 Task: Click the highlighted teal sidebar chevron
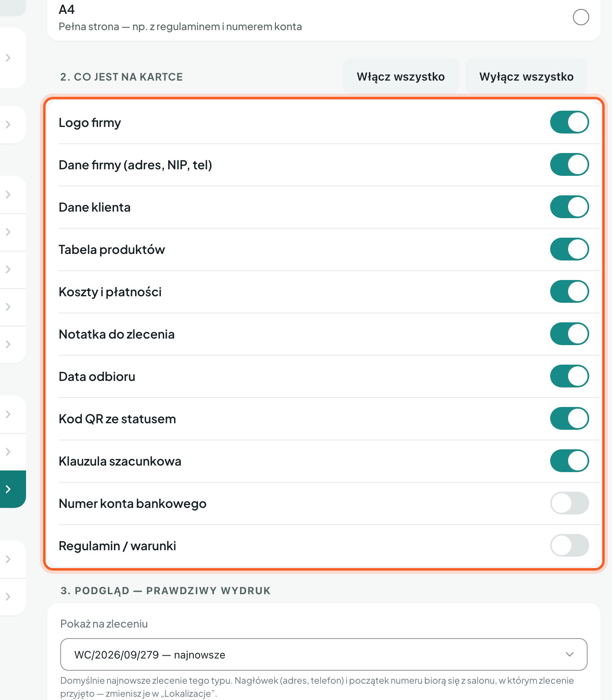[x=8, y=489]
